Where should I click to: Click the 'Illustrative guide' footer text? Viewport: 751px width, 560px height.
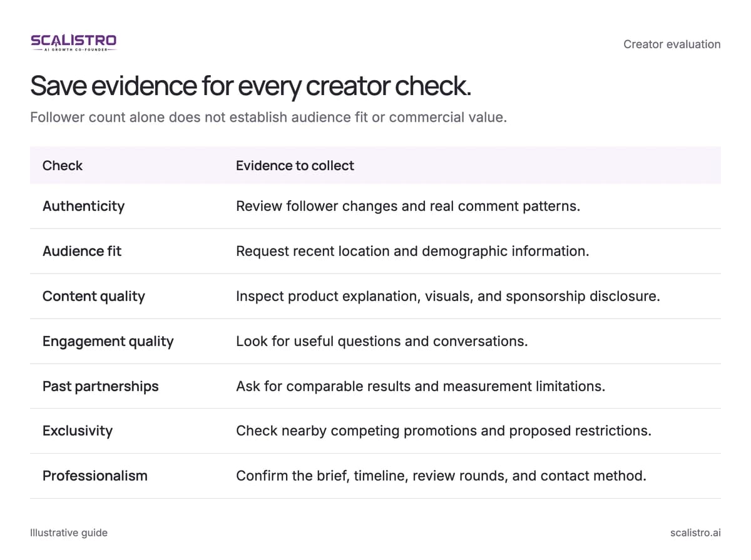pyautogui.click(x=69, y=532)
